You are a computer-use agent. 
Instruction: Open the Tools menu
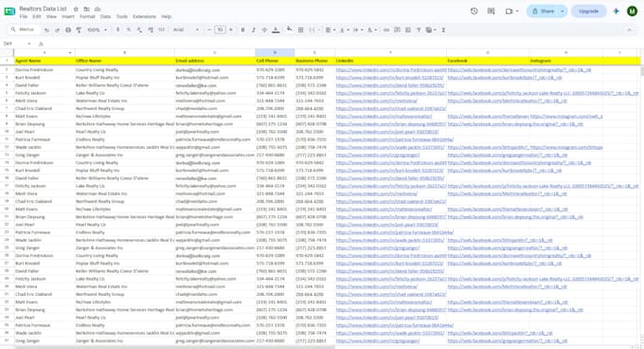pos(122,17)
